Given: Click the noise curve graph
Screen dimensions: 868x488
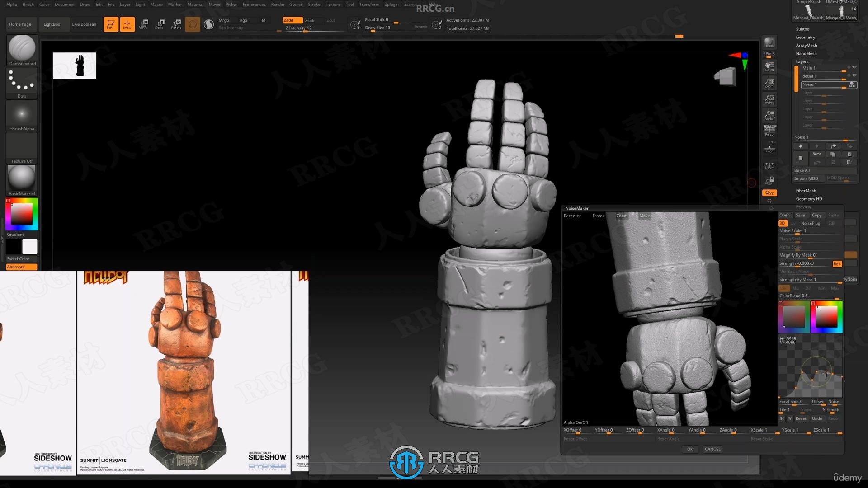Looking at the screenshot, I should [810, 367].
